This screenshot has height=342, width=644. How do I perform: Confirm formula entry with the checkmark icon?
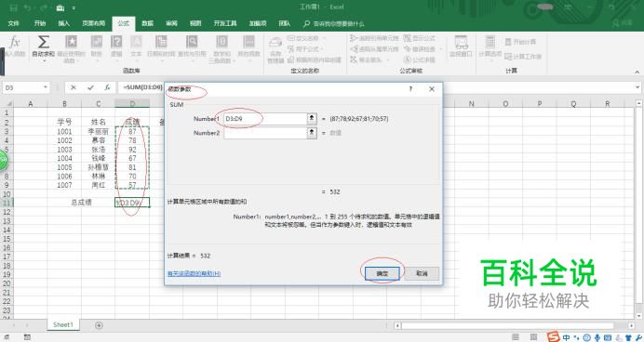90,87
